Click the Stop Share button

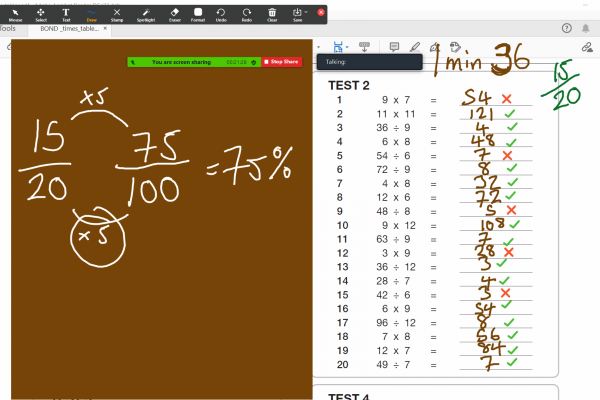pyautogui.click(x=281, y=62)
